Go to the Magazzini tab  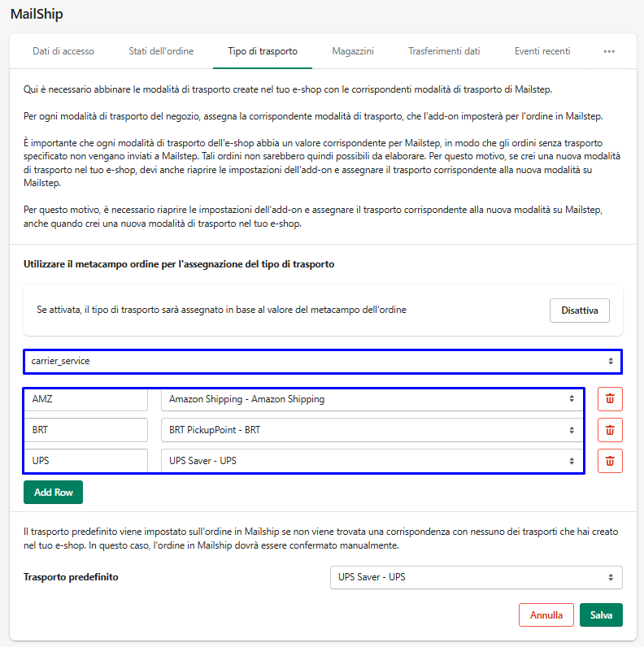click(x=353, y=51)
